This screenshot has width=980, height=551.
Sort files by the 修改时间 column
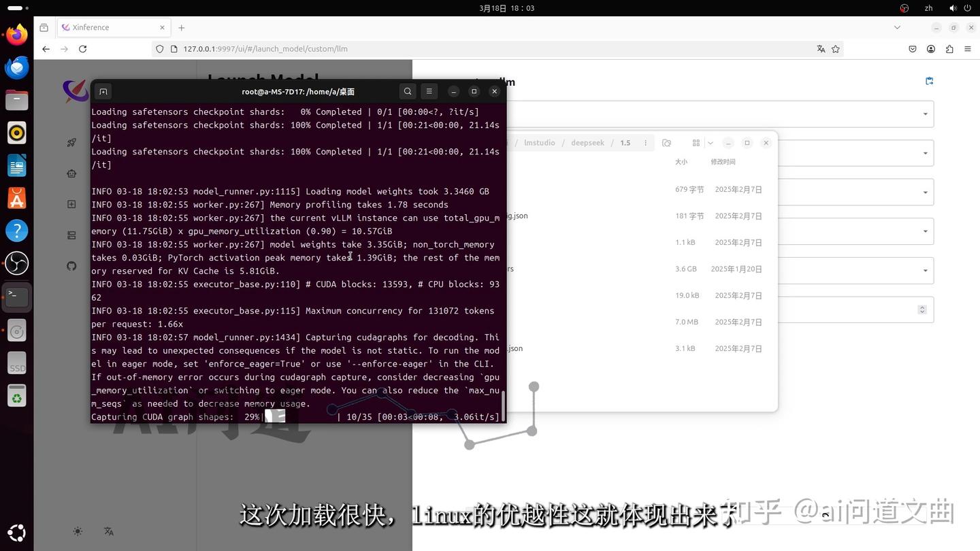(x=723, y=162)
